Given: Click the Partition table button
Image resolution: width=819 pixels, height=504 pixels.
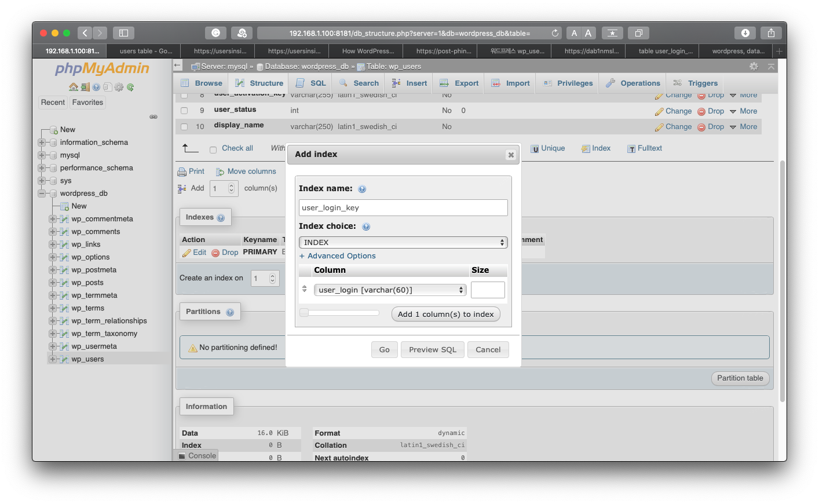Looking at the screenshot, I should [740, 378].
